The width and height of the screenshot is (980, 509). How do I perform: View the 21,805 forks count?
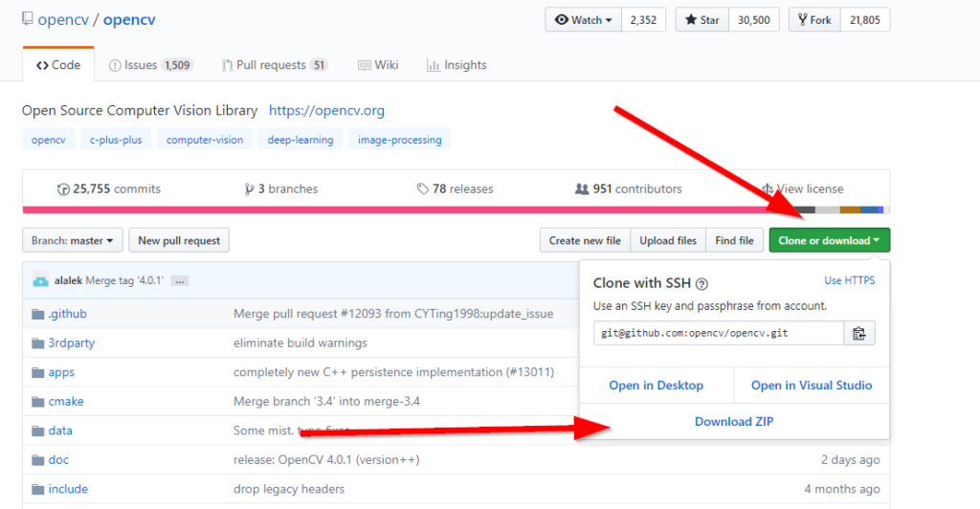(x=865, y=20)
